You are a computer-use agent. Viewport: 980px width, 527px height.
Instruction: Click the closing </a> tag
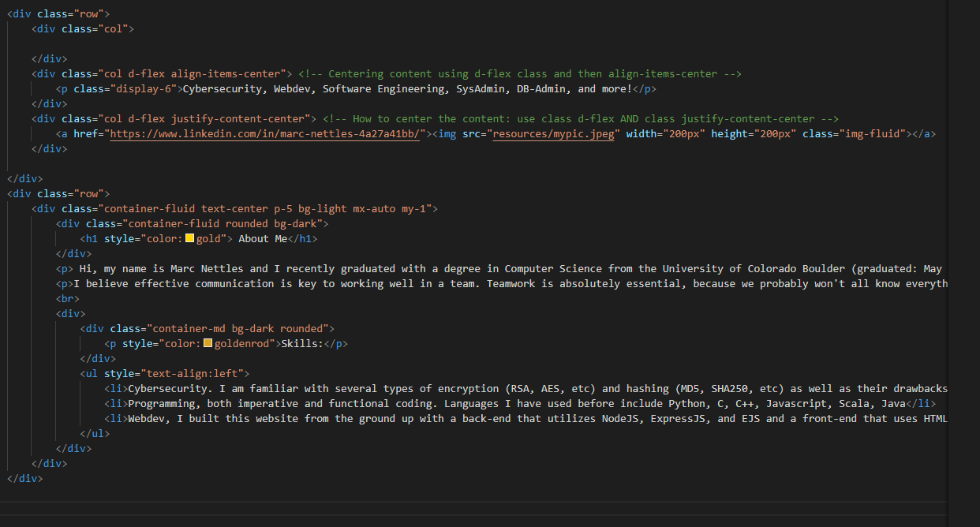pyautogui.click(x=924, y=134)
